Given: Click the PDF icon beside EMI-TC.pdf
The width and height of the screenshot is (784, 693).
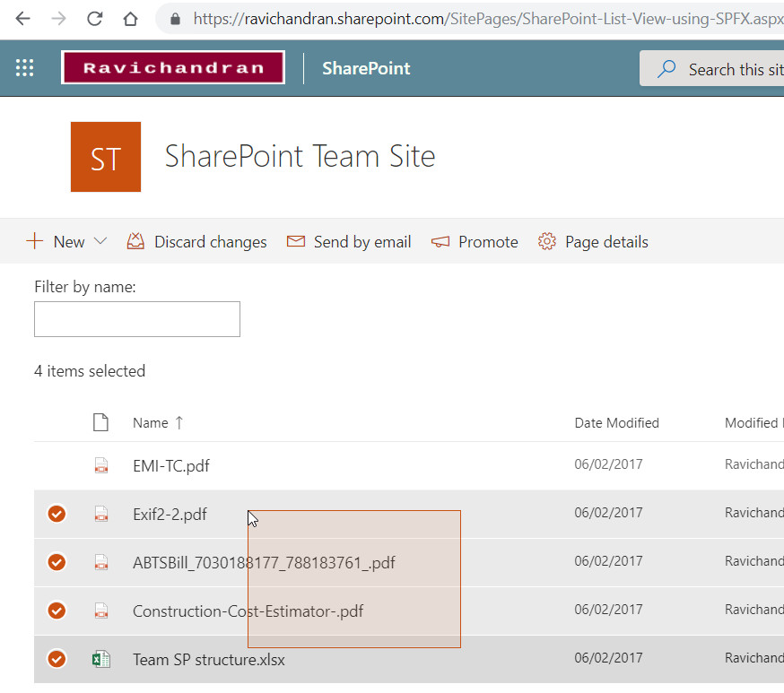Looking at the screenshot, I should coord(101,465).
